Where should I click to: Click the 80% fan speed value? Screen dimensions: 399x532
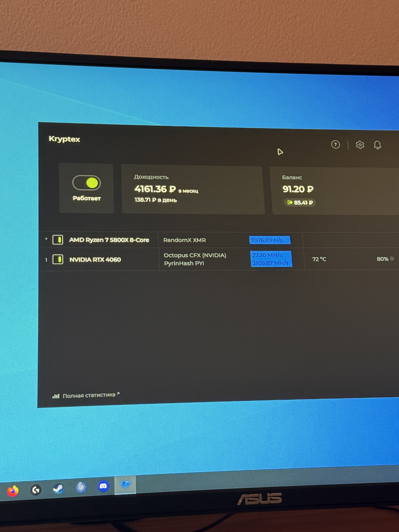pos(382,259)
